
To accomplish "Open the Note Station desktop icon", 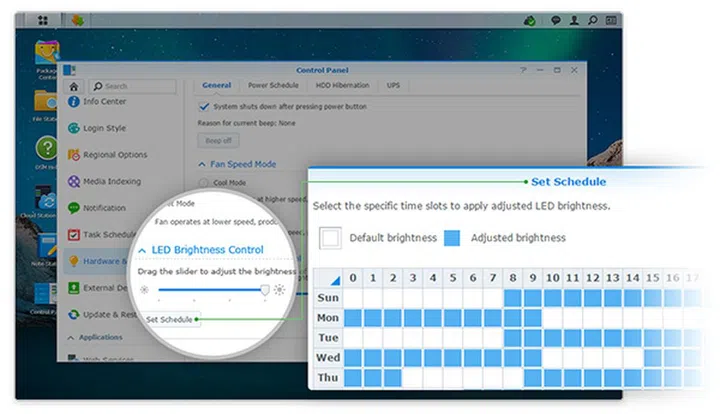I will 47,246.
